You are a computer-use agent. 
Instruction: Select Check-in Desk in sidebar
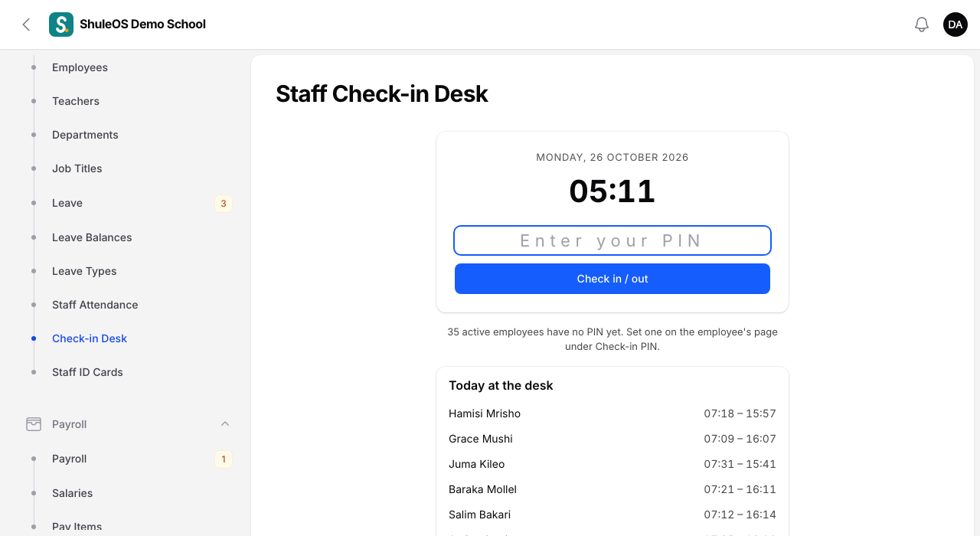point(90,338)
